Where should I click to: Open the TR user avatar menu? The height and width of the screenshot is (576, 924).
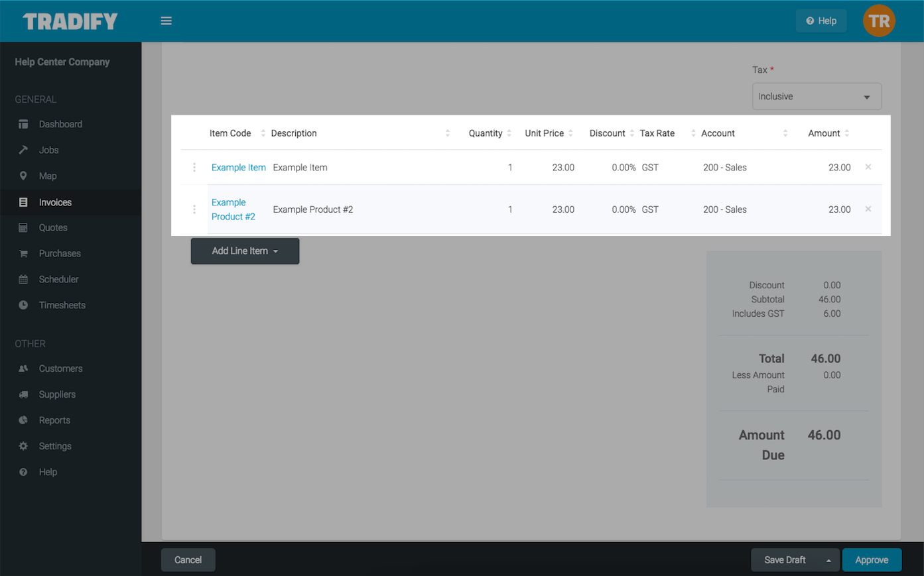879,21
